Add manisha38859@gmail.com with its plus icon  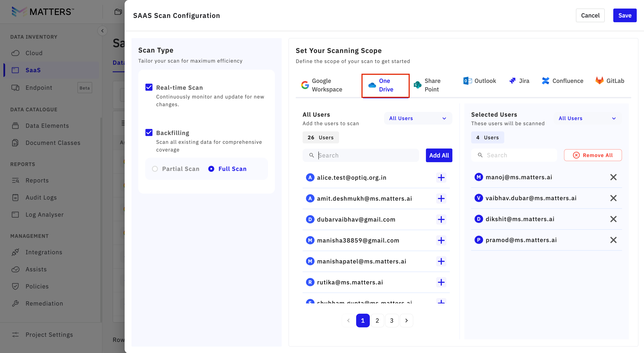click(x=441, y=240)
